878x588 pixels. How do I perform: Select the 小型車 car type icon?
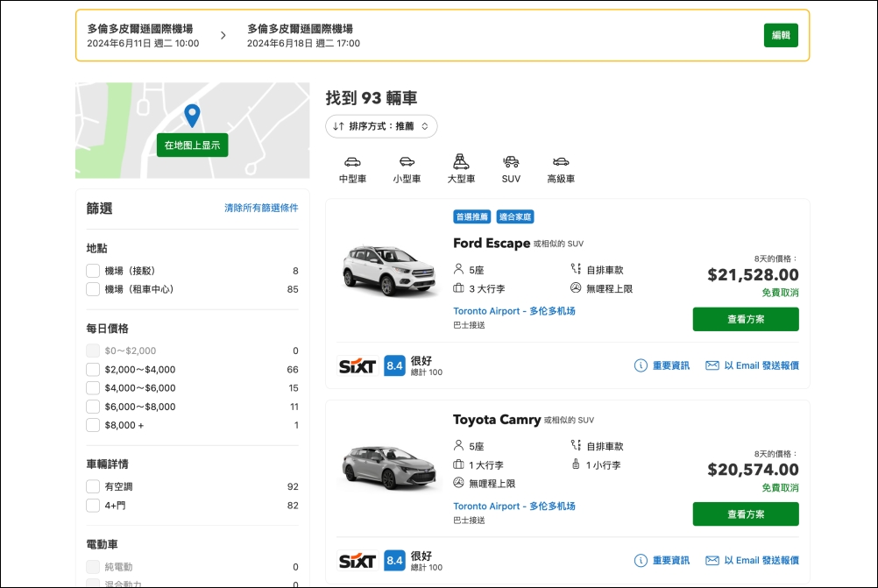pos(407,162)
